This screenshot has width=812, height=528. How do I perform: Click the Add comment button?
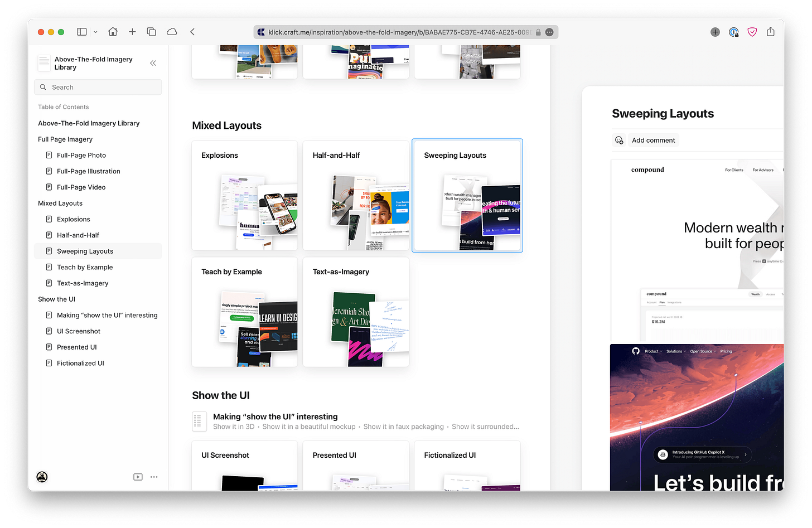click(653, 140)
